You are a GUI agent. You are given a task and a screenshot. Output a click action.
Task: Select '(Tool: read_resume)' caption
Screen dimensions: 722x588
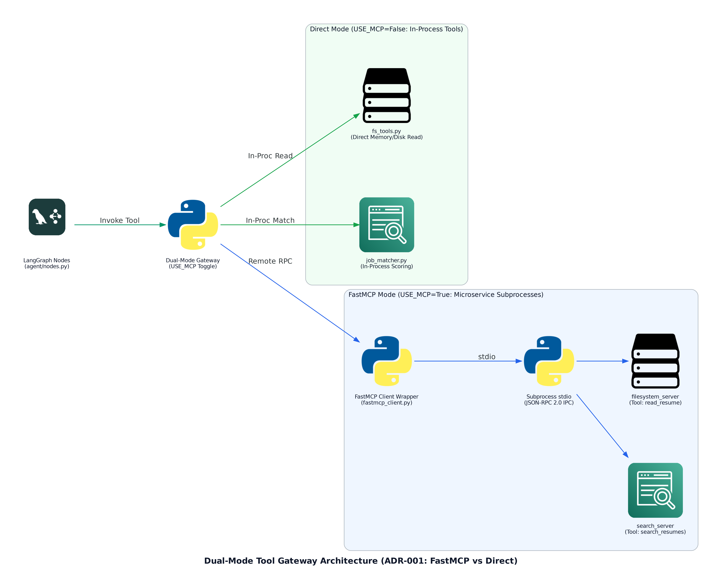655,403
